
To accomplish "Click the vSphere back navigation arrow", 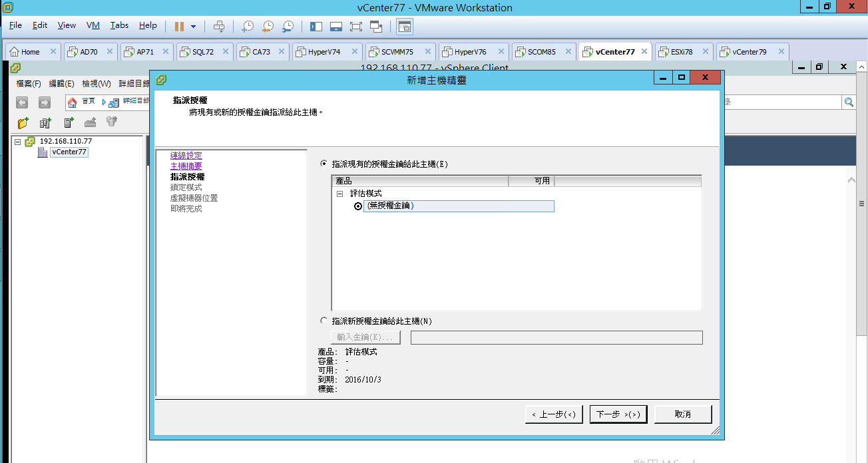I will pos(22,102).
